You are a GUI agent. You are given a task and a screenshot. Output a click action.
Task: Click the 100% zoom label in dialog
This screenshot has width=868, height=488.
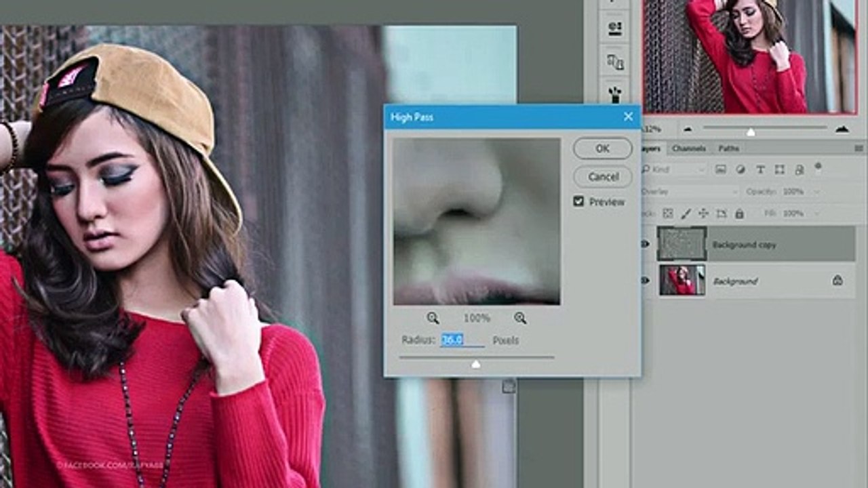(x=477, y=317)
